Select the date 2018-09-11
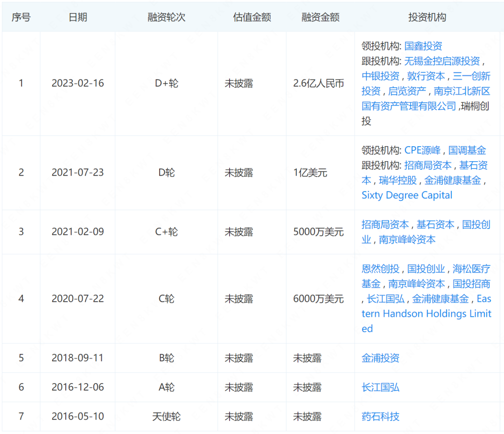 (x=78, y=358)
